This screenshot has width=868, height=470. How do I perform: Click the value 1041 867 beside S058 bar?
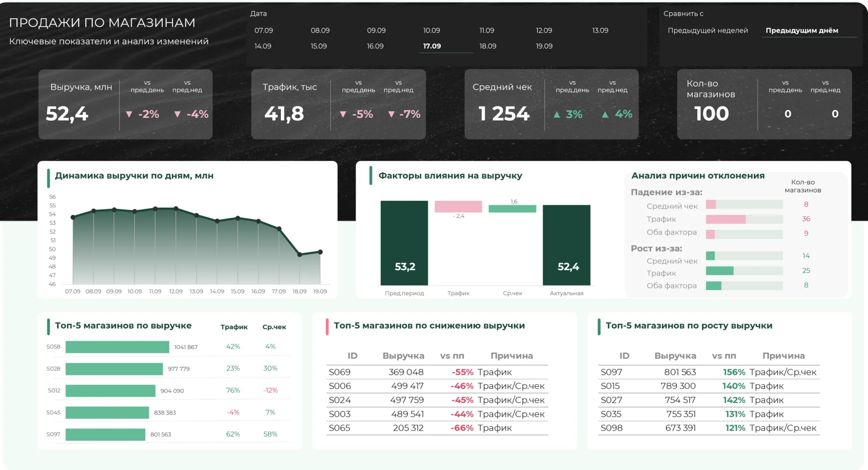(x=186, y=347)
